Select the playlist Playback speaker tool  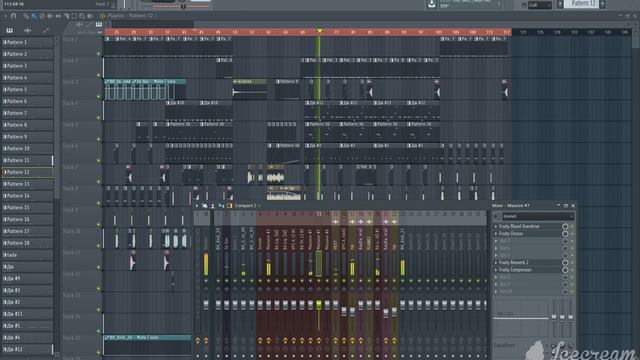90,16
